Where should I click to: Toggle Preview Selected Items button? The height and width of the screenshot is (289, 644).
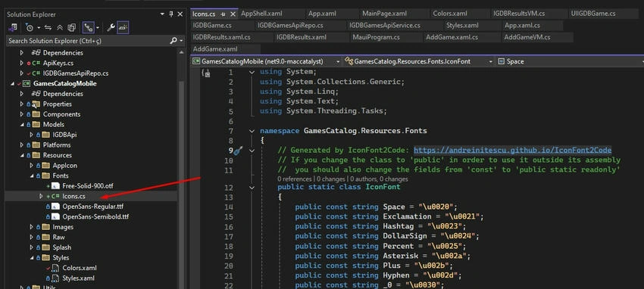[x=123, y=27]
